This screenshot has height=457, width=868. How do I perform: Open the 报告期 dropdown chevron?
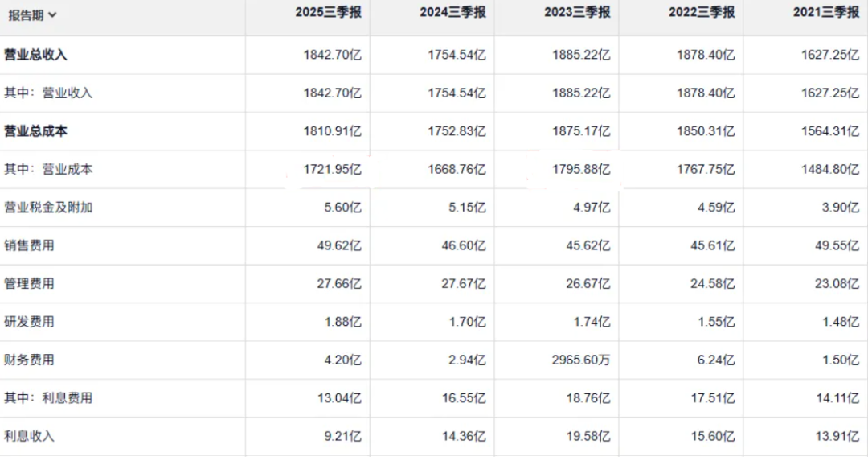(52, 14)
